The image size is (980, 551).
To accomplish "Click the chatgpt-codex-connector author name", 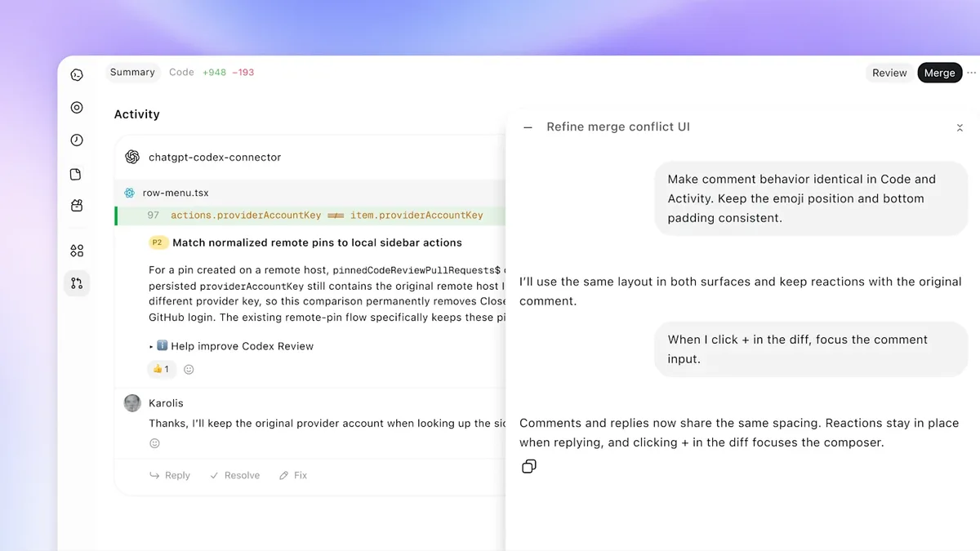I will [215, 157].
